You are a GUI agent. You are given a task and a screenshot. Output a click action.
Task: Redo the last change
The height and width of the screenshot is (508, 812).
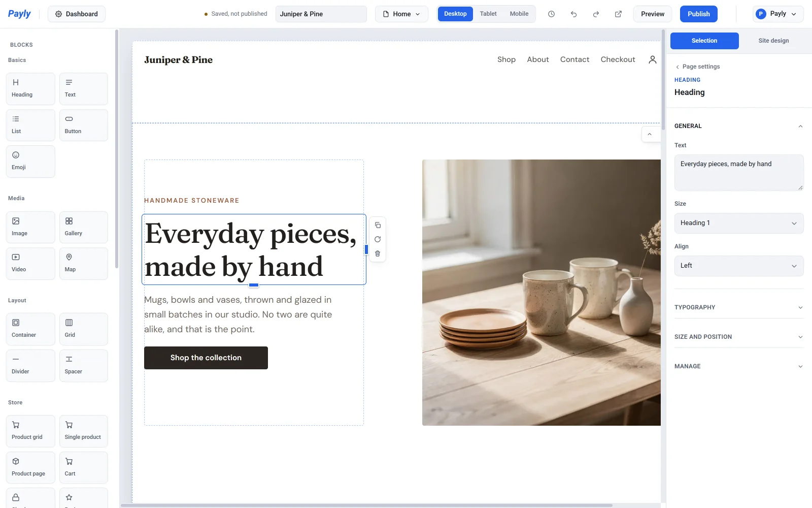click(596, 14)
